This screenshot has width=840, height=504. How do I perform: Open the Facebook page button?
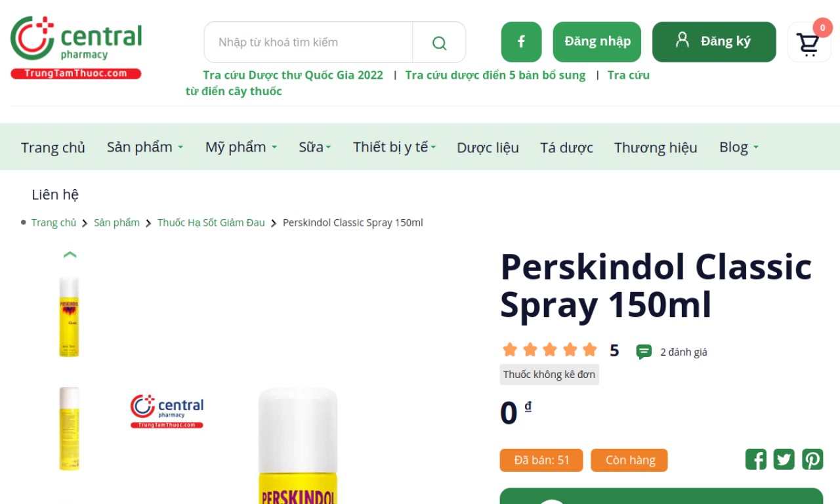tap(521, 42)
